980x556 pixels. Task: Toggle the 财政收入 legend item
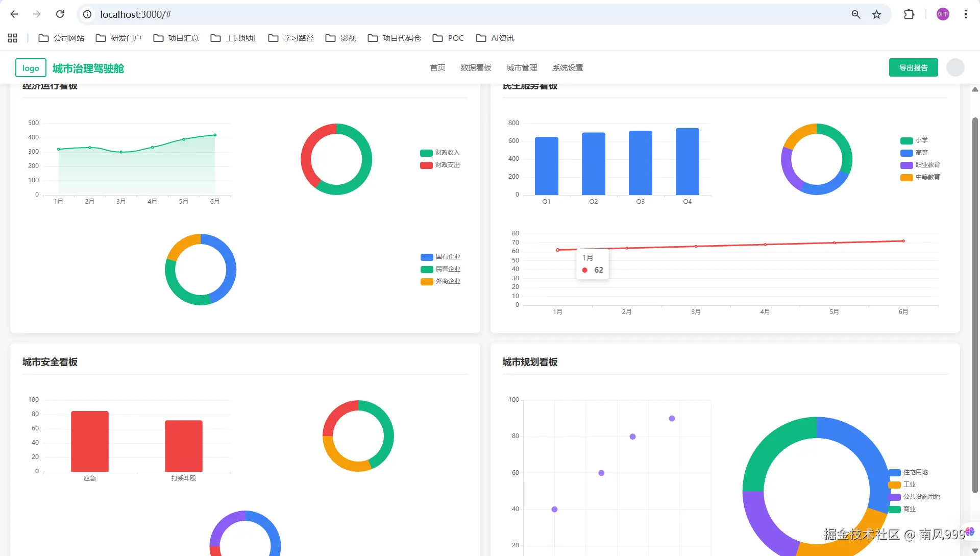pos(440,153)
